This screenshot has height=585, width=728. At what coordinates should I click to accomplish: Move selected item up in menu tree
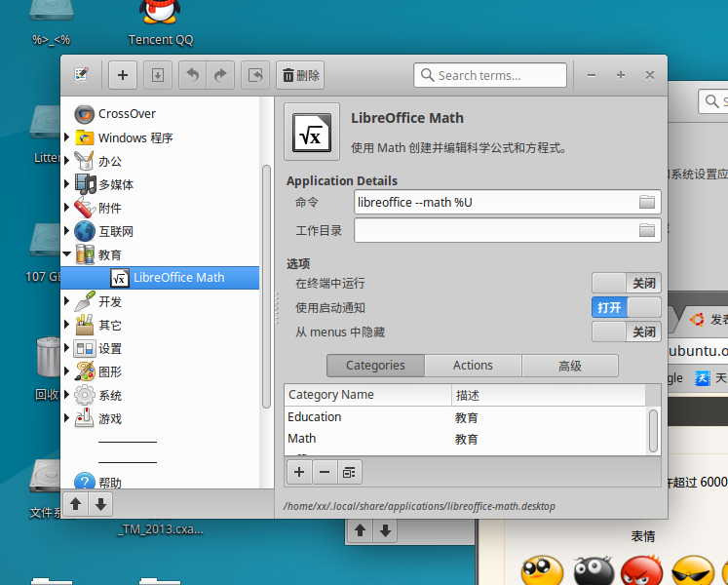tap(76, 504)
